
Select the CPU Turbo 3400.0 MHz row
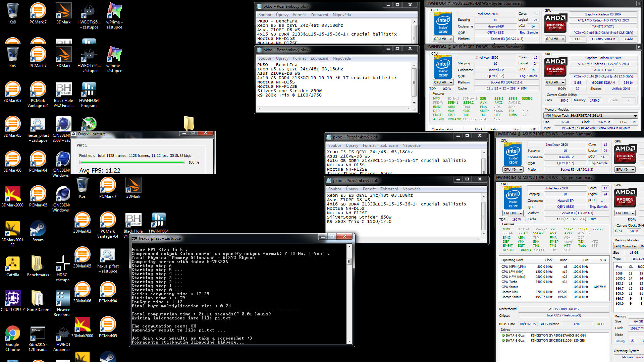click(x=554, y=282)
